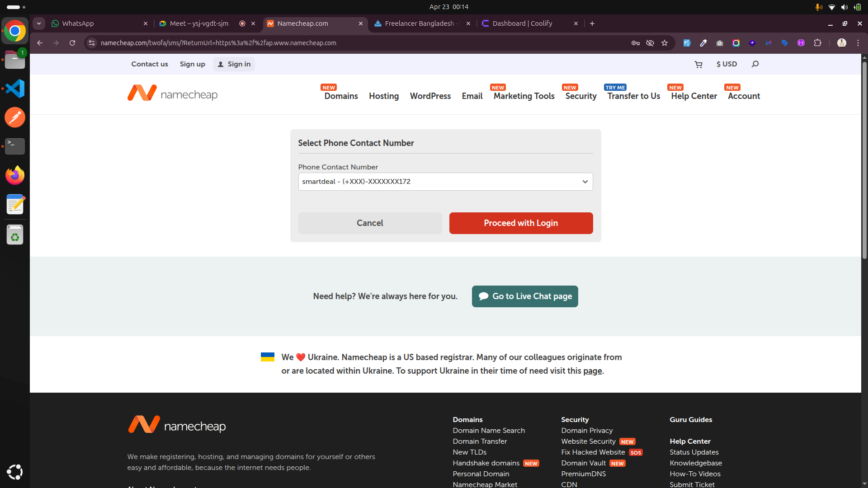Click the camera screenshot extension icon
The image size is (868, 488).
click(720, 43)
